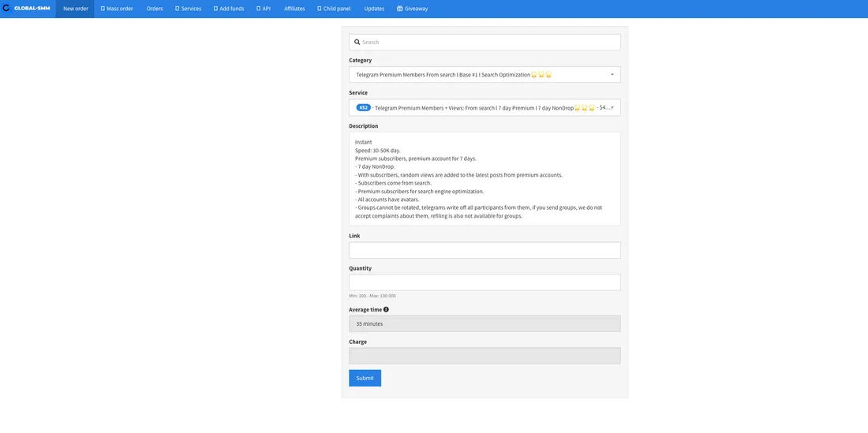Viewport: 868px width, 433px height.
Task: Click the API icon
Action: pos(259,9)
